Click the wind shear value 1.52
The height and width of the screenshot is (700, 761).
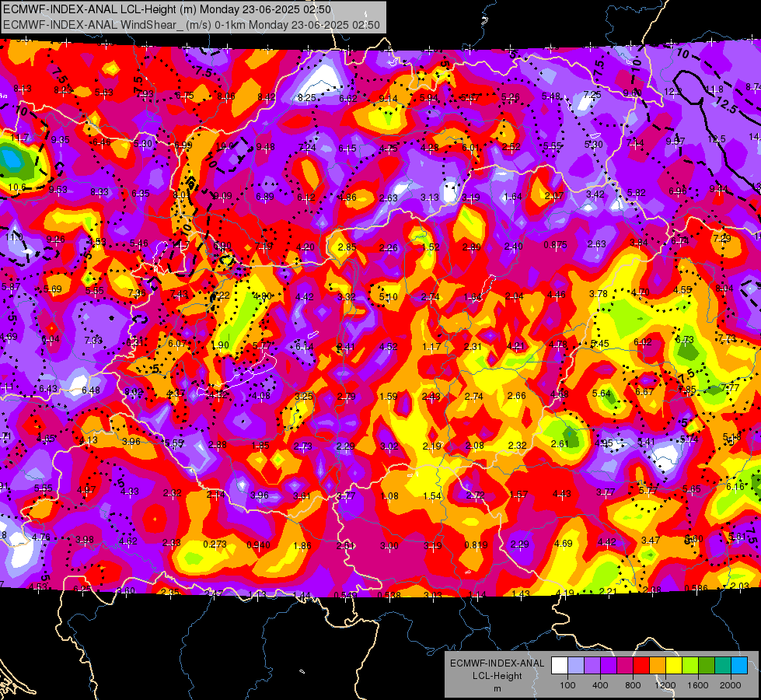coord(431,247)
